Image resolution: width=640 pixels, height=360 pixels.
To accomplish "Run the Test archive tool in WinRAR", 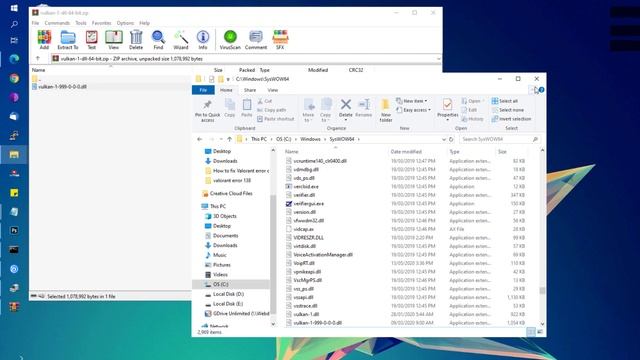I will [x=91, y=40].
